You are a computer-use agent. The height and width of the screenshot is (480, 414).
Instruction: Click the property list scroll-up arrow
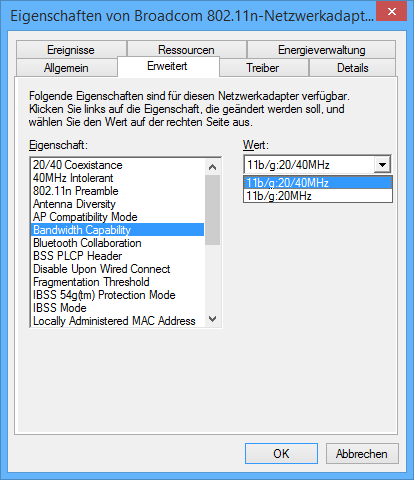click(212, 167)
